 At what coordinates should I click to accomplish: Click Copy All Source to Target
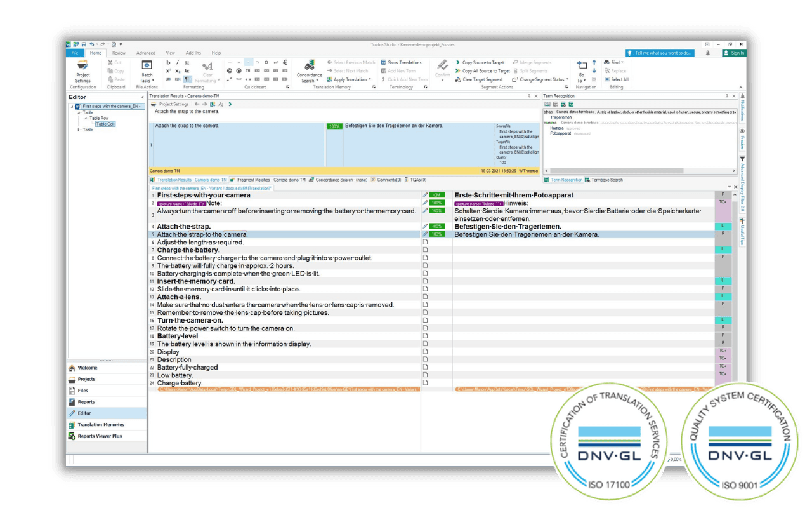(x=482, y=71)
